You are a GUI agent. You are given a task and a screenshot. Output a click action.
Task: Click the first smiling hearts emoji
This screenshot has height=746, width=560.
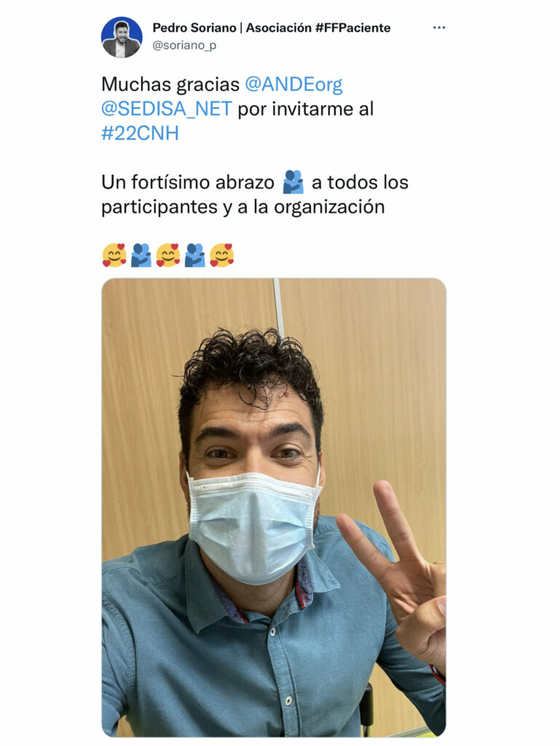[x=114, y=255]
